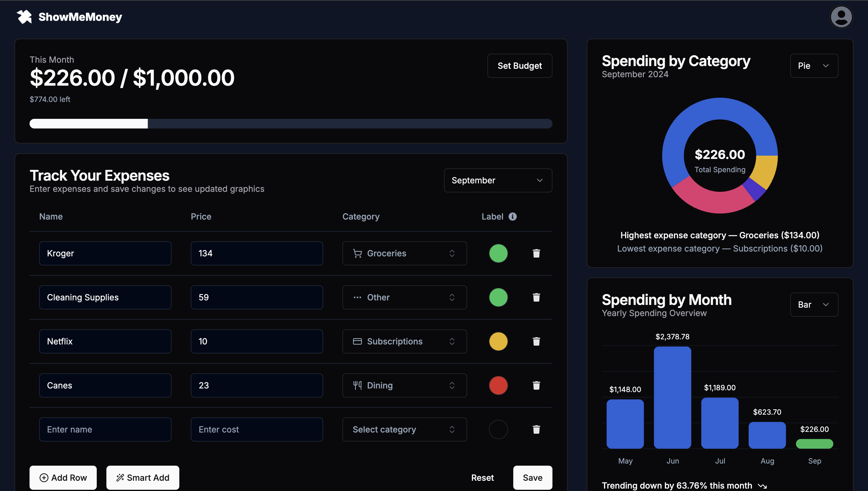The height and width of the screenshot is (491, 868).
Task: Delete the empty expense row
Action: pos(536,429)
